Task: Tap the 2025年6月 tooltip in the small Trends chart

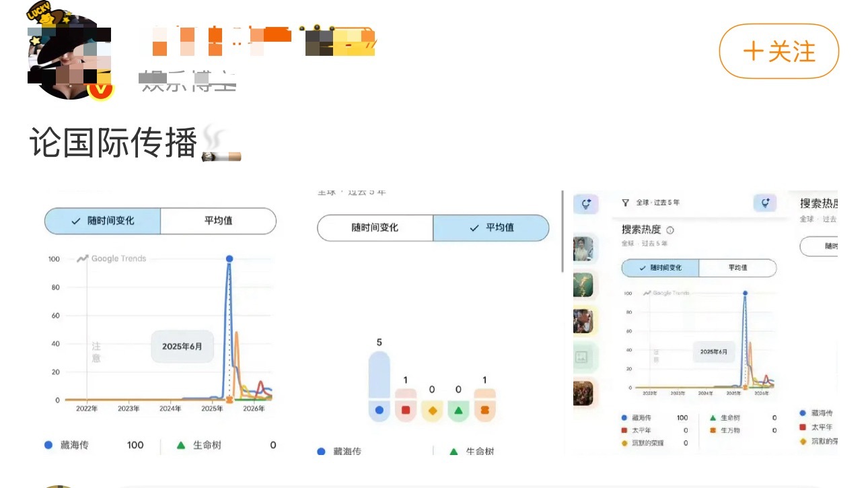Action: (x=714, y=352)
